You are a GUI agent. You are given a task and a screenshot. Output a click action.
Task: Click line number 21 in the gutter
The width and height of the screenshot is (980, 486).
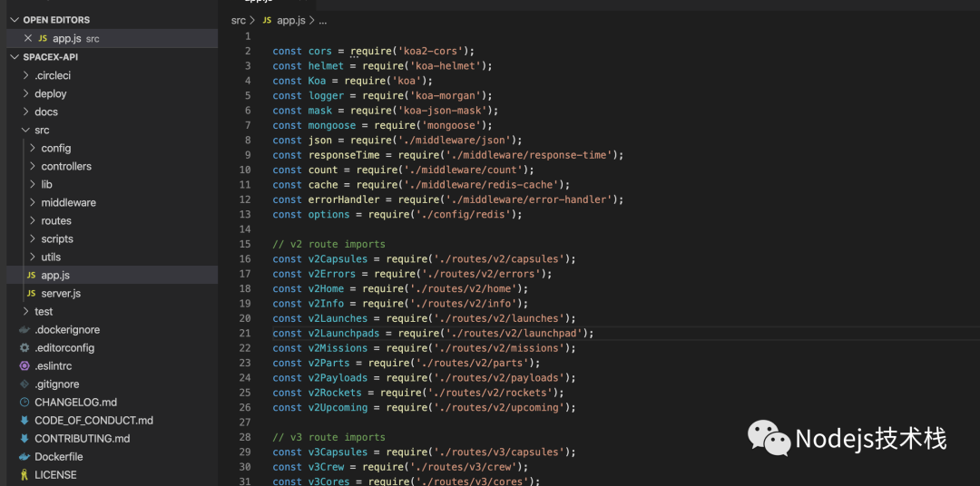click(244, 333)
